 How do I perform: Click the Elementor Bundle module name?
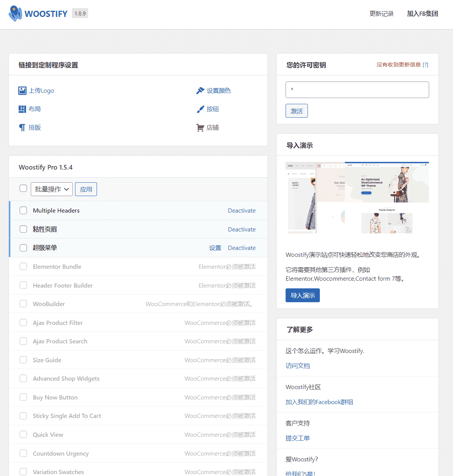click(57, 266)
